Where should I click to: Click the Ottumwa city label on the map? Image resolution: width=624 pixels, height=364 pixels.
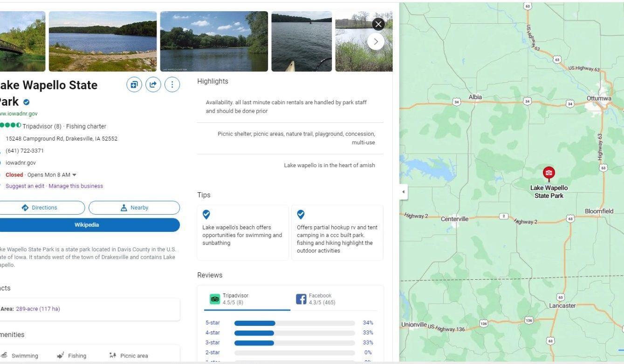coord(599,98)
